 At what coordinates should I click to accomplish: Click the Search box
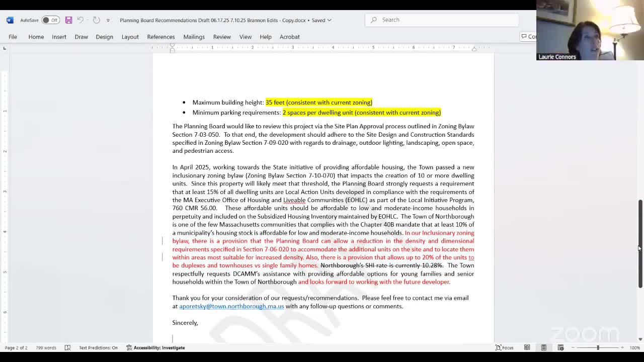(442, 20)
